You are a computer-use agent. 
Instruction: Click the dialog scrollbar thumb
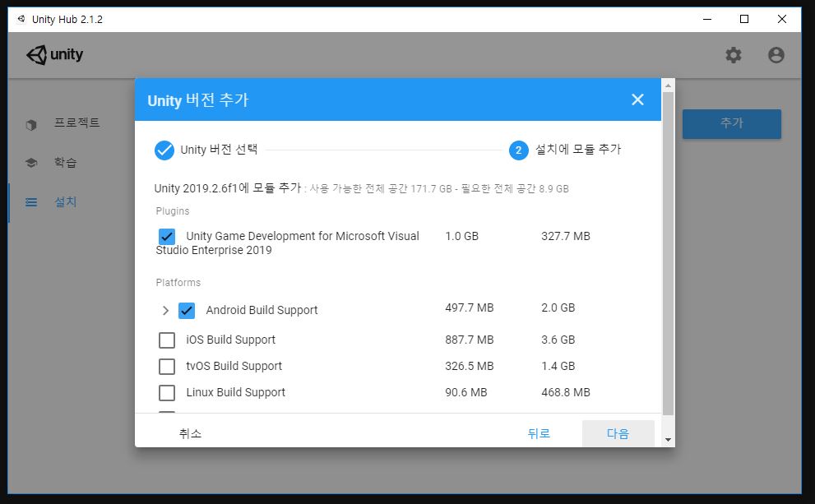click(x=668, y=253)
